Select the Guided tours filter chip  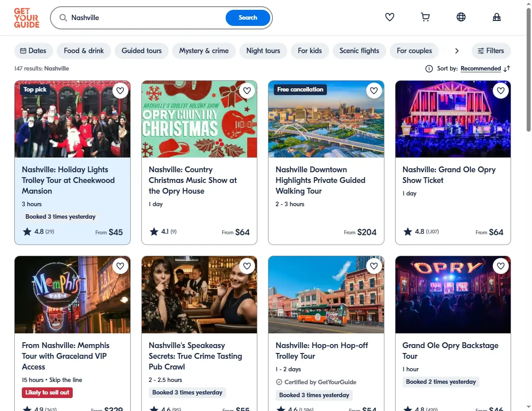(141, 51)
